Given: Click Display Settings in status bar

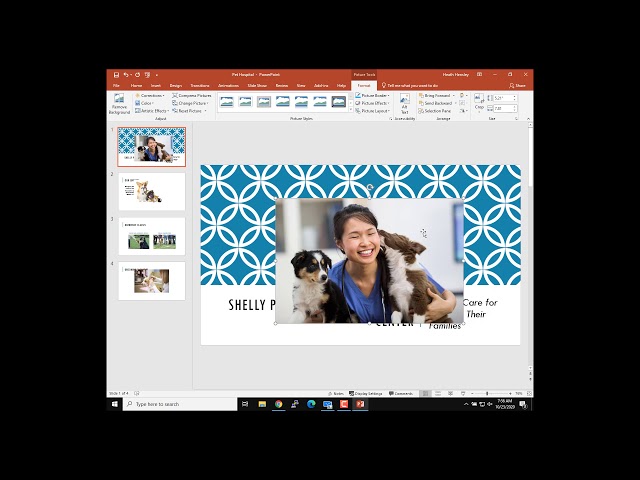Looking at the screenshot, I should point(366,393).
